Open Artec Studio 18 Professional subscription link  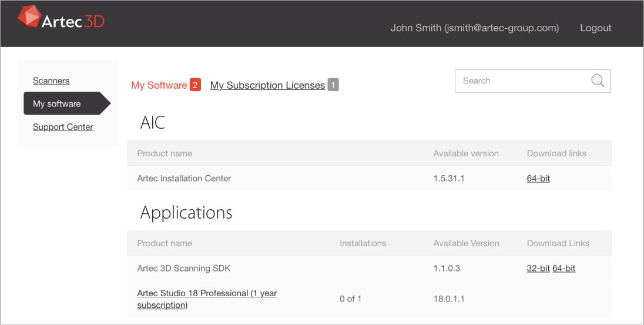[x=207, y=299]
